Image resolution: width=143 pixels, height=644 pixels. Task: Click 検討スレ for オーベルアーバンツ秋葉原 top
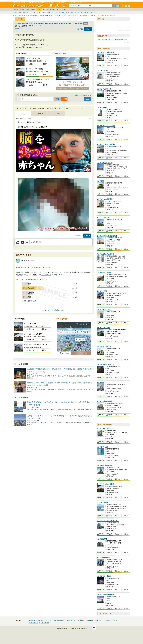(x=46, y=74)
